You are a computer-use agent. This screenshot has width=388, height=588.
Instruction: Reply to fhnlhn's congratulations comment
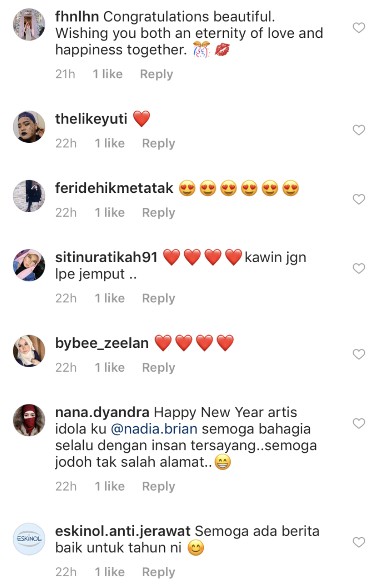coord(157,74)
